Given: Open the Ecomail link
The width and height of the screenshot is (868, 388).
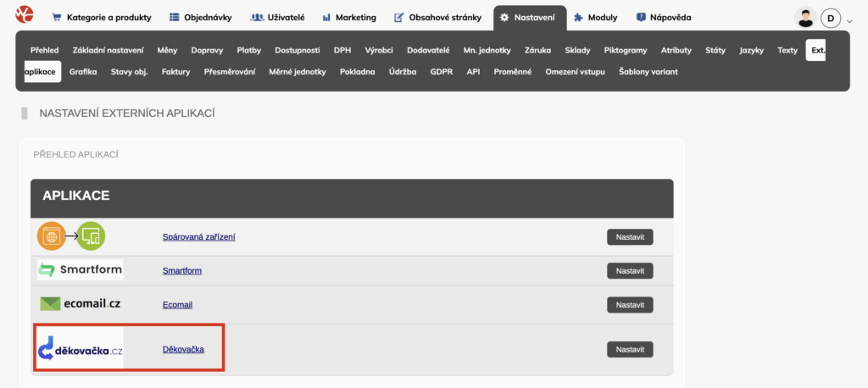Looking at the screenshot, I should (178, 305).
